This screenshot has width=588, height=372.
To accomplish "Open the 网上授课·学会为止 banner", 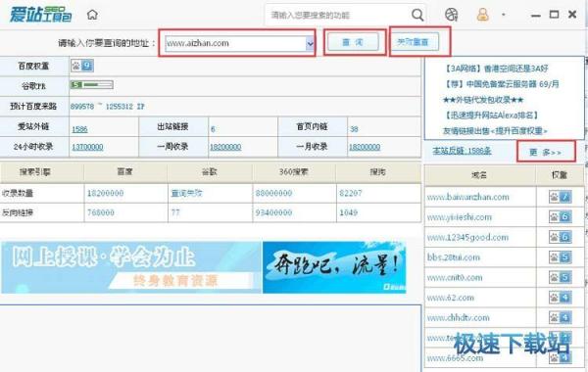I will [131, 267].
